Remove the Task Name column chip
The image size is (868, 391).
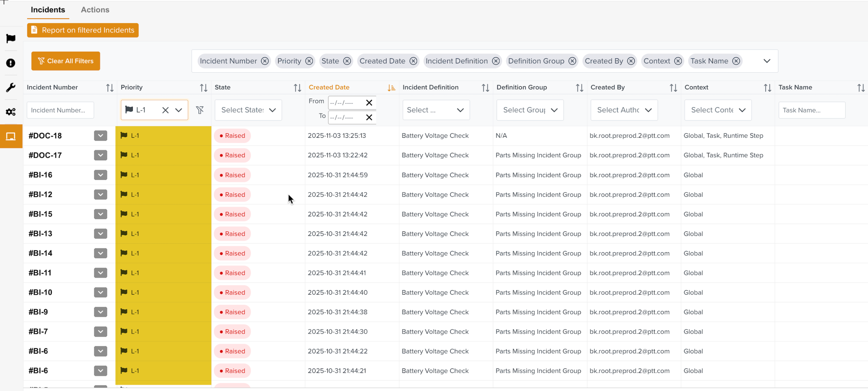coord(736,61)
